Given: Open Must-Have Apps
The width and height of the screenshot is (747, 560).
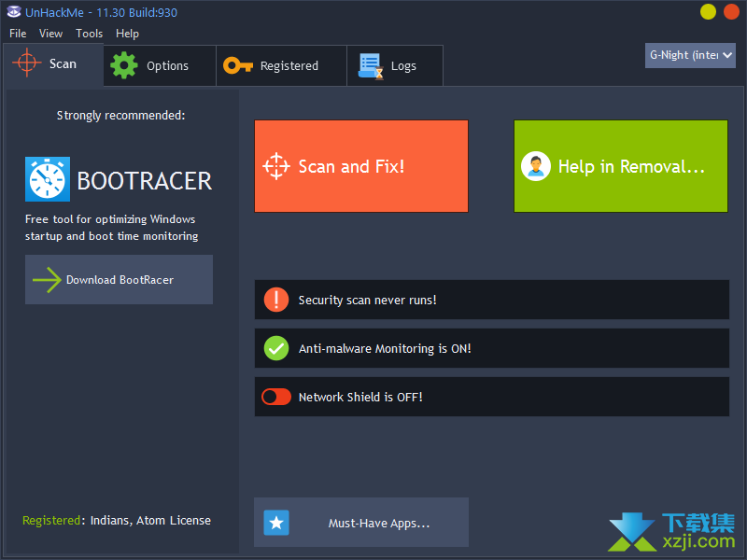Looking at the screenshot, I should click(x=361, y=523).
